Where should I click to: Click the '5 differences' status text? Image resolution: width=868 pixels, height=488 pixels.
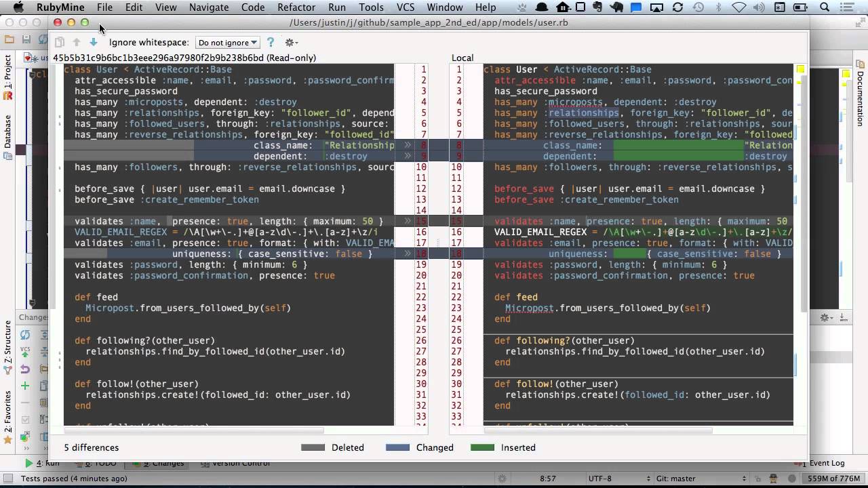coord(92,447)
